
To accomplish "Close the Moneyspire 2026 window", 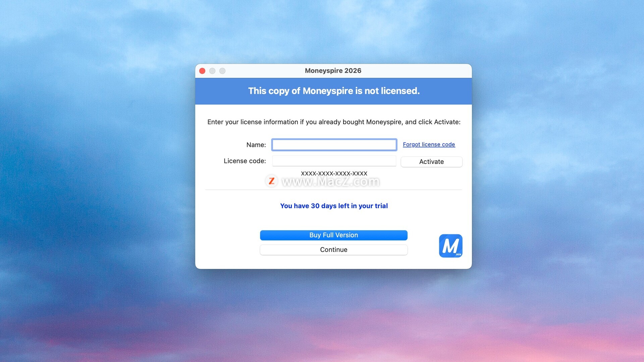I will [202, 71].
